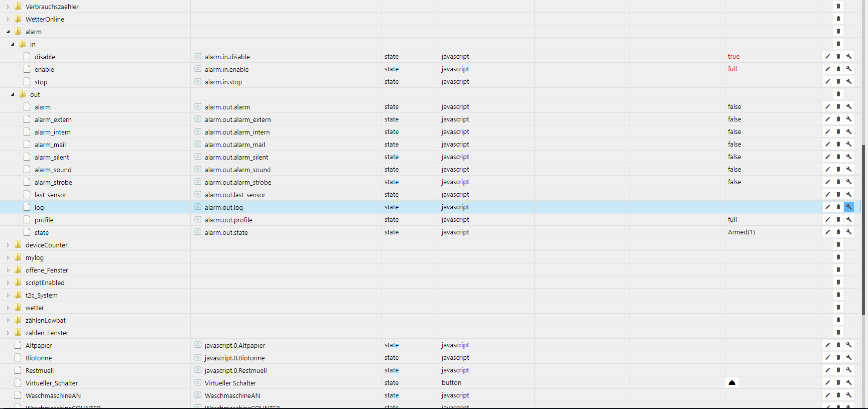Screen dimensions: 868x409
Task: Select the last_sensor tree item
Action: (50, 195)
